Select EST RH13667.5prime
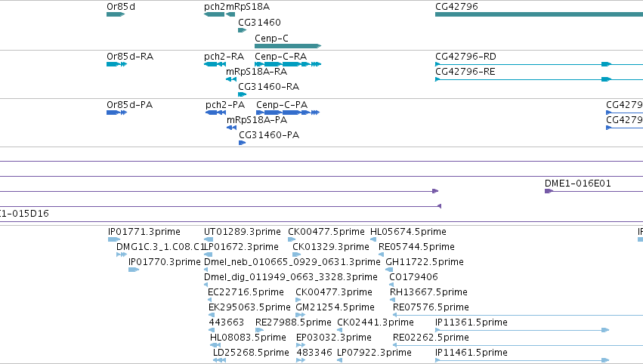The width and height of the screenshot is (643, 364). (428, 293)
